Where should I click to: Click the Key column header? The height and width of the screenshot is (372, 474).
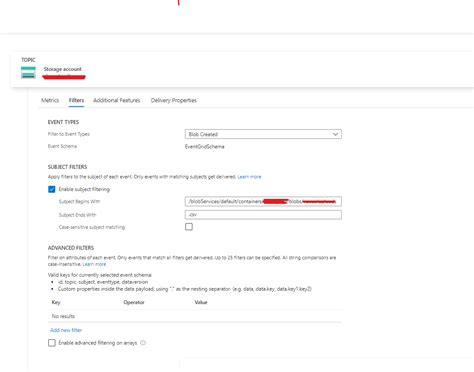click(x=56, y=302)
